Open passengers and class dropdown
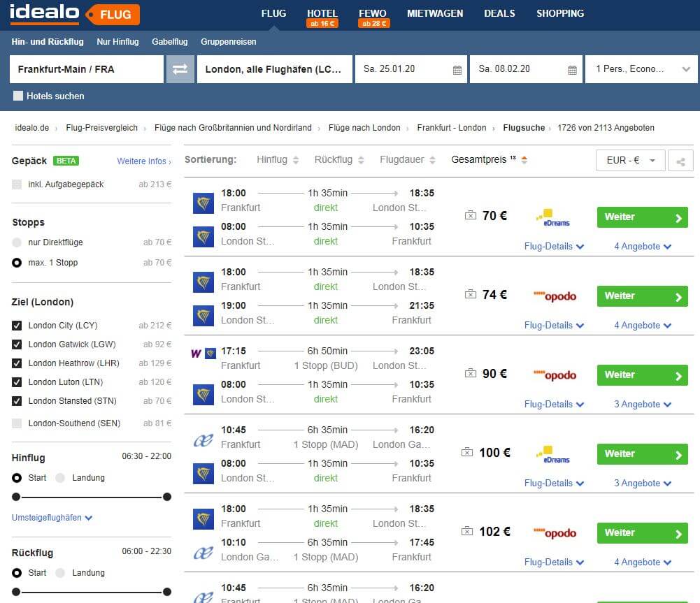Screen dimensions: 700x603 [x=641, y=69]
